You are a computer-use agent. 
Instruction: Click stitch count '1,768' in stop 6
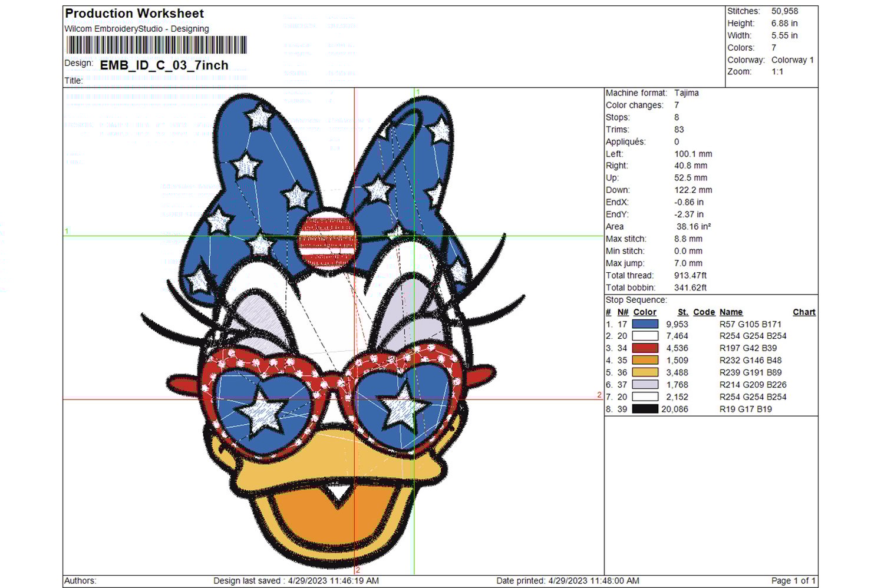pyautogui.click(x=677, y=385)
